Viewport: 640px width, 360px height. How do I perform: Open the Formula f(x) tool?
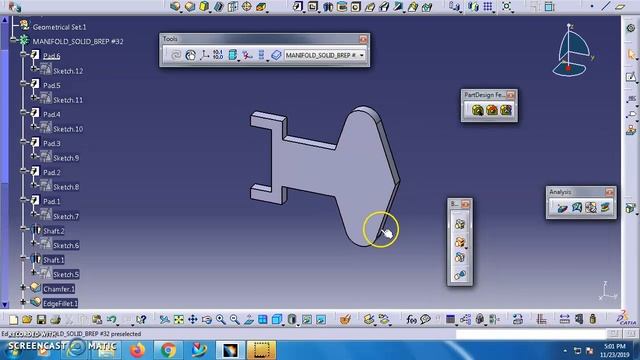[411, 319]
